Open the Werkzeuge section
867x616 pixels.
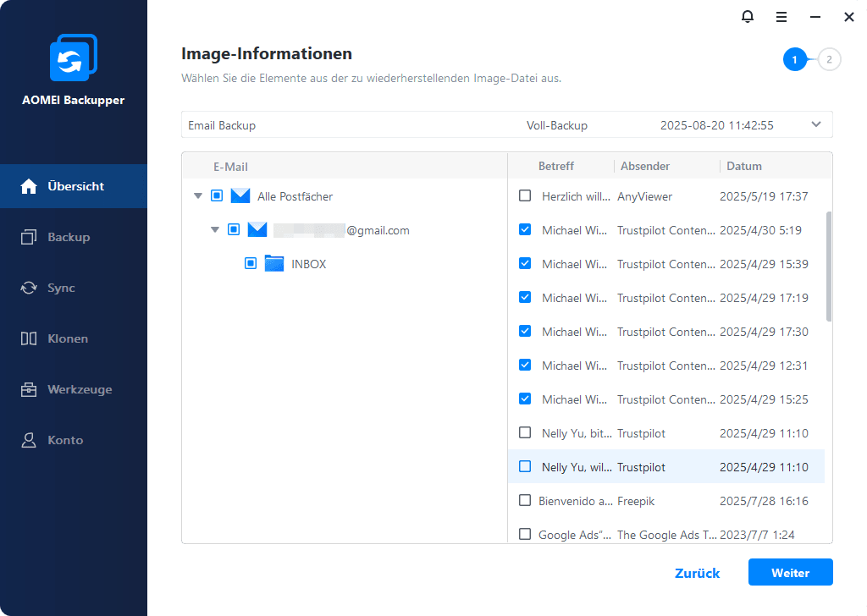coord(74,389)
